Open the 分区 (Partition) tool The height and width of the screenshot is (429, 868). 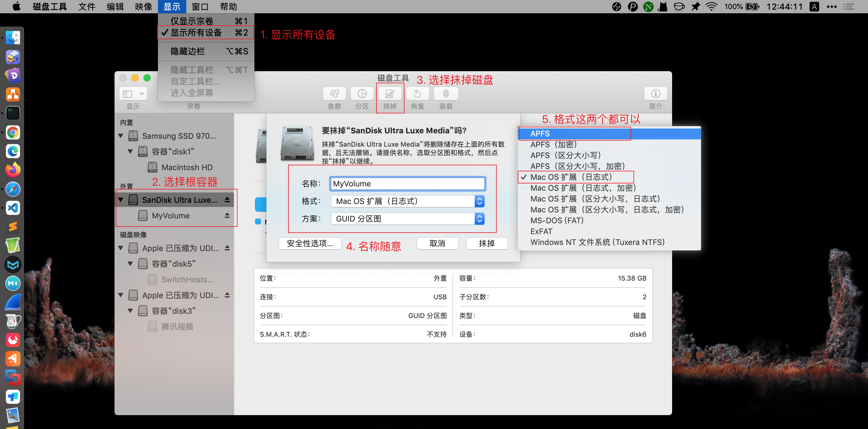pyautogui.click(x=362, y=98)
